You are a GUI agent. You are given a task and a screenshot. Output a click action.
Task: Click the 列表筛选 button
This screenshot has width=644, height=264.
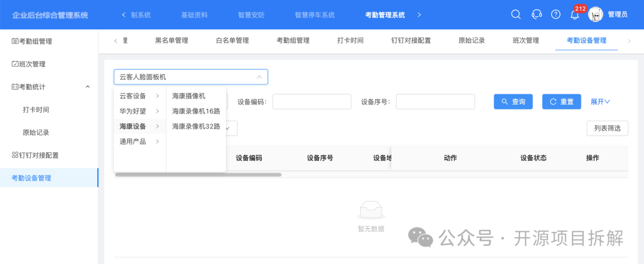click(608, 128)
